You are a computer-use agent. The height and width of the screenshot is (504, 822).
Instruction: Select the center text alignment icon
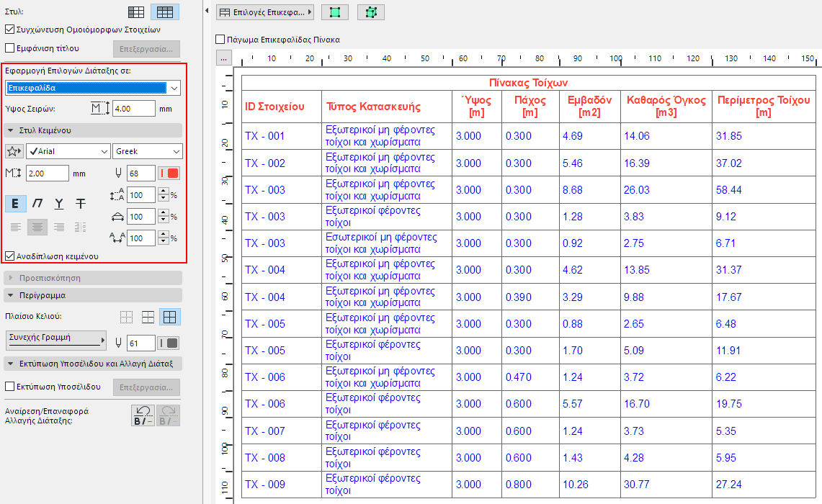pyautogui.click(x=37, y=228)
